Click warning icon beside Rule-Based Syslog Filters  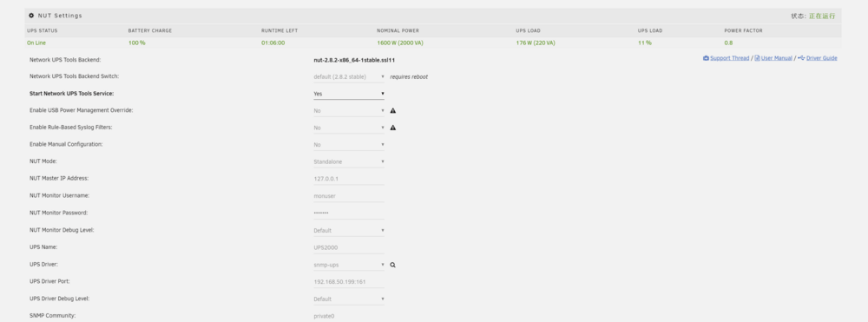393,128
